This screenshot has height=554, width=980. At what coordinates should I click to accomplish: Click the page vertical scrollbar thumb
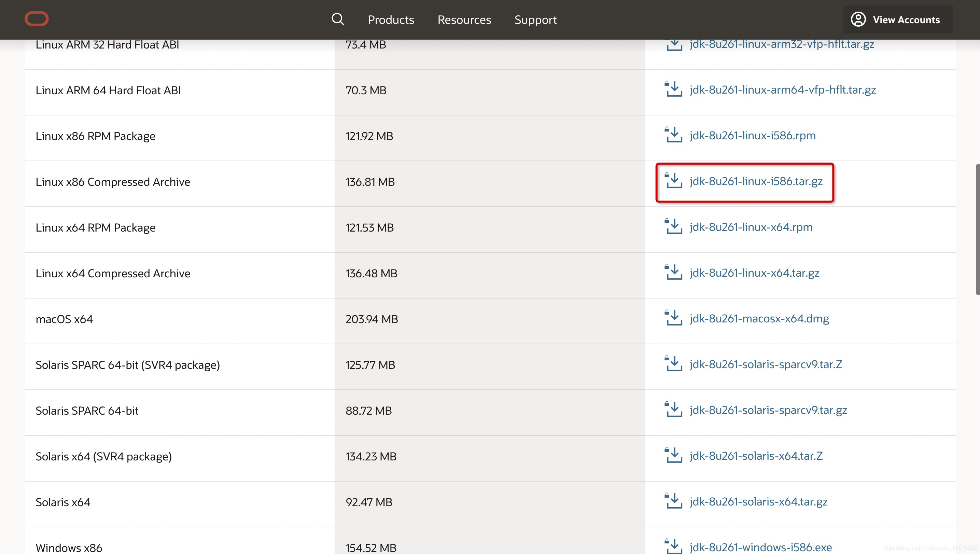977,230
